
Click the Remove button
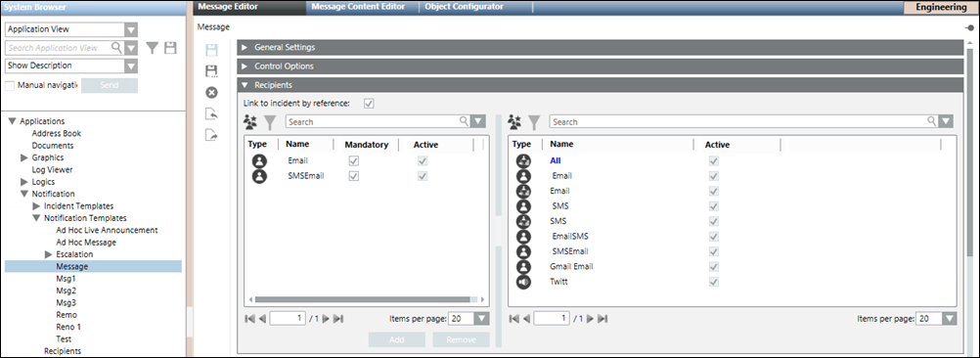pos(461,339)
